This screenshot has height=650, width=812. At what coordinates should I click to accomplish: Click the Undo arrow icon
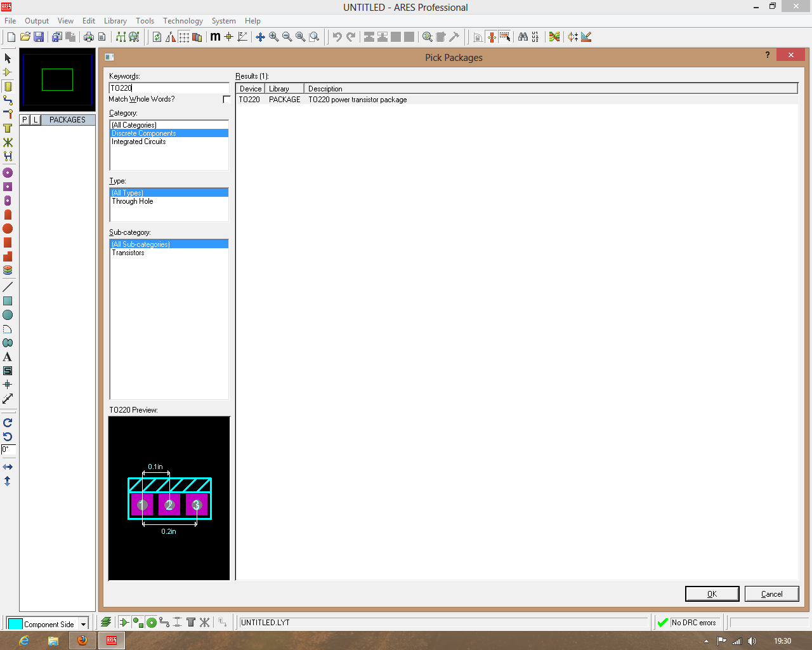(337, 37)
